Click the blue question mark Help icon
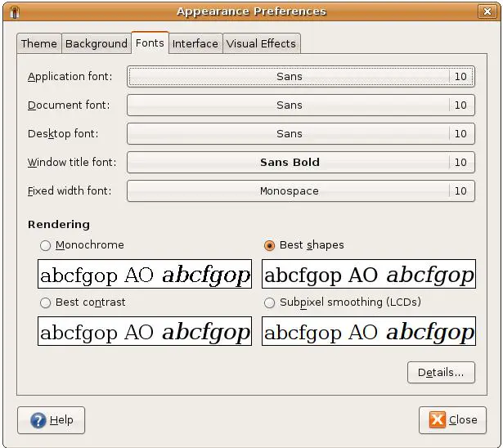The height and width of the screenshot is (448, 503). tap(38, 420)
